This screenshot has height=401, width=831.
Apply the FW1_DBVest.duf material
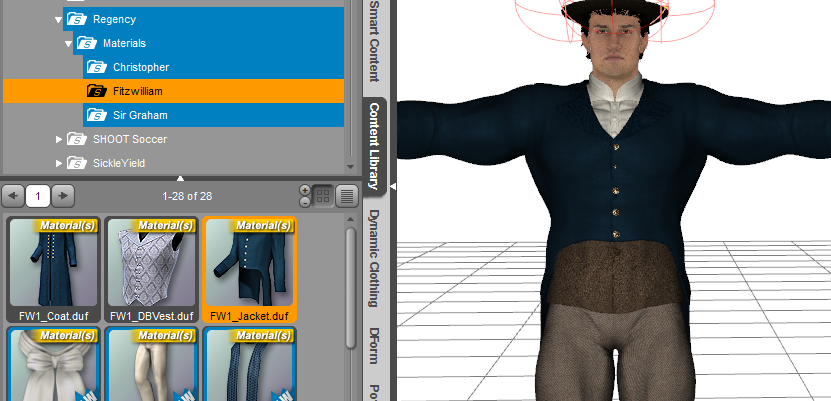[x=152, y=270]
